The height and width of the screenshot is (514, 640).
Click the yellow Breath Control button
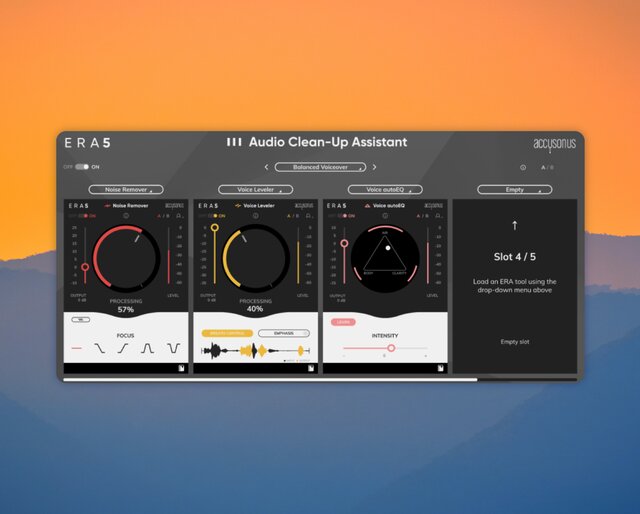[x=227, y=334]
